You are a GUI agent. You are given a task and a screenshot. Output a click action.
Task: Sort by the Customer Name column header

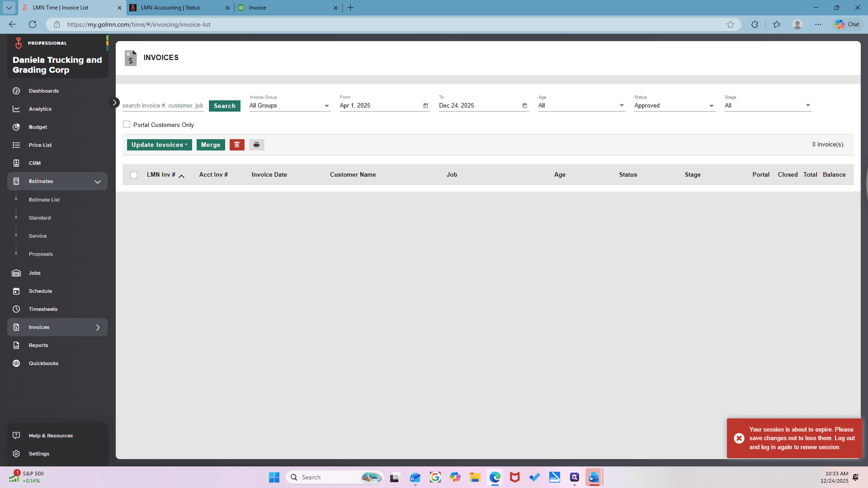click(x=353, y=175)
